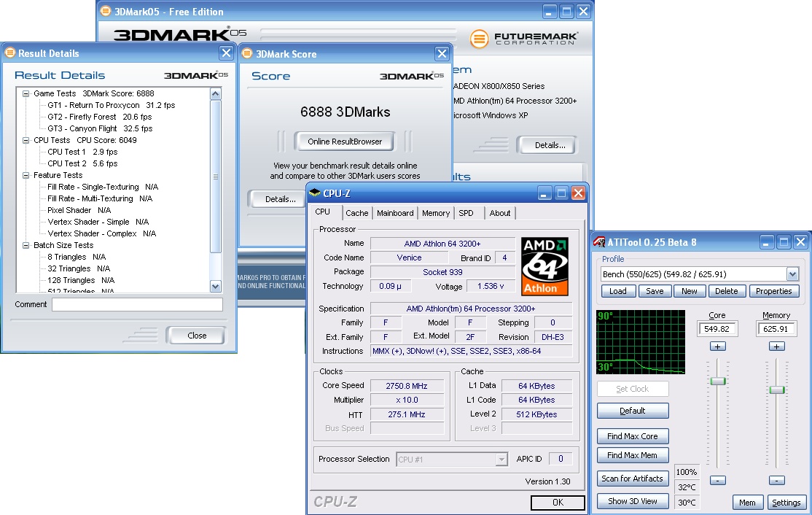The height and width of the screenshot is (515, 812).
Task: Select GT3 - Canyon Flight row
Action: (x=100, y=128)
